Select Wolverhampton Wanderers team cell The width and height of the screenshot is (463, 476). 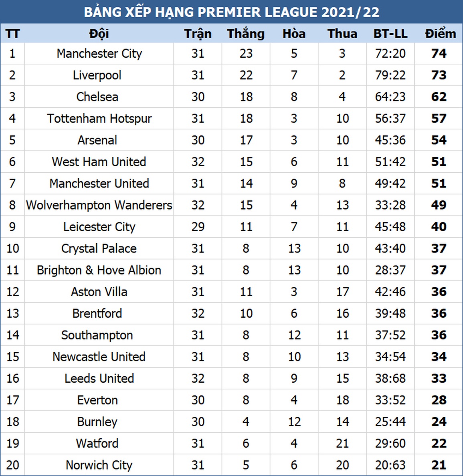point(99,205)
